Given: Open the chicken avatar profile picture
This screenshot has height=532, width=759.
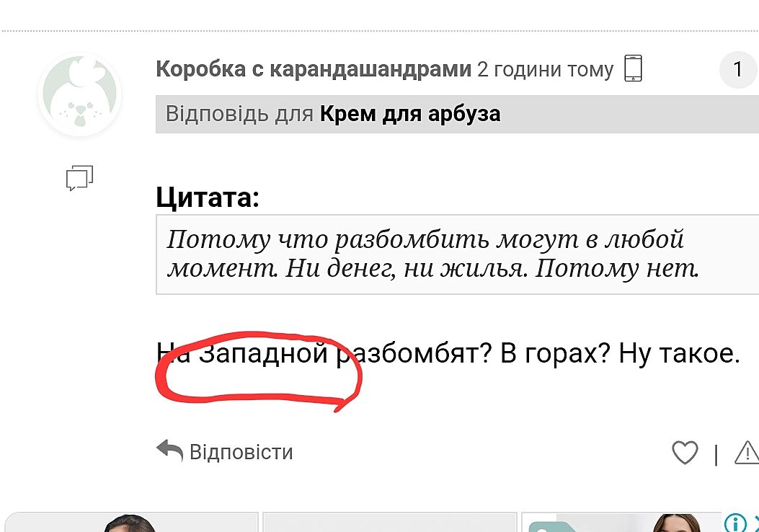Looking at the screenshot, I should point(79,94).
